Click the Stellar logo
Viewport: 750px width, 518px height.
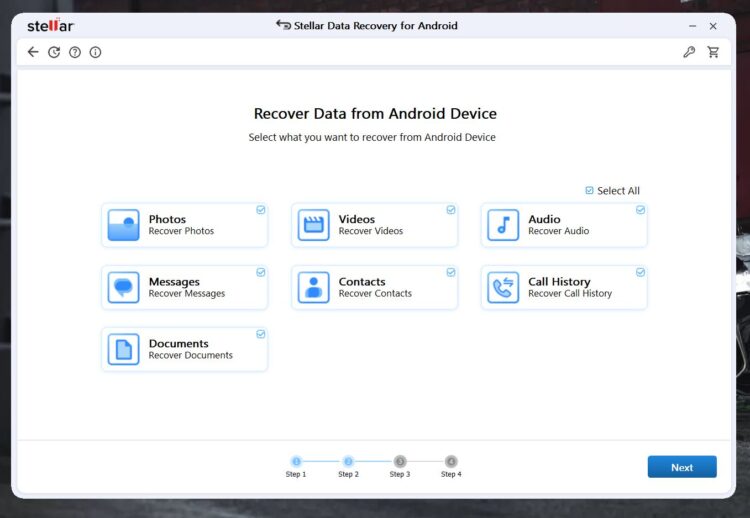pyautogui.click(x=51, y=25)
